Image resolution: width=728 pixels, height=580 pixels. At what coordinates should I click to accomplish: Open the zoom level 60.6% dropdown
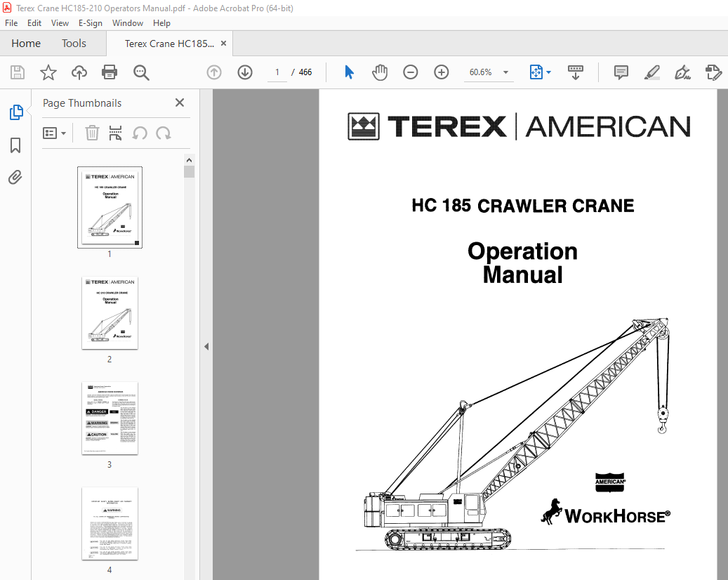click(x=505, y=72)
